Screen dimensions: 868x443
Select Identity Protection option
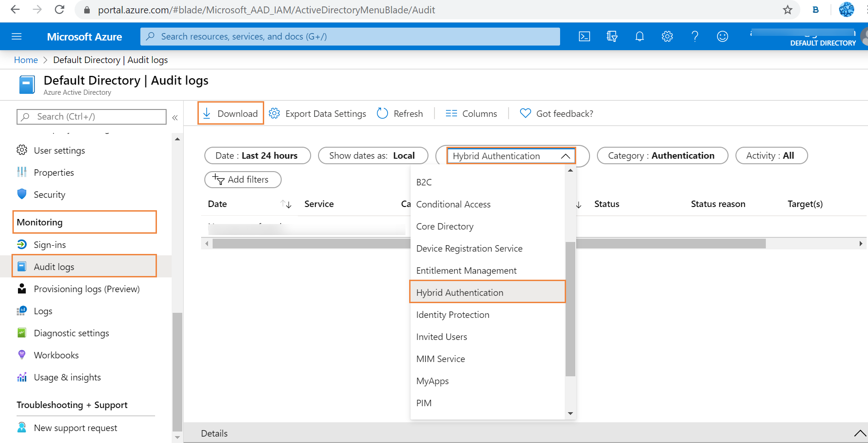[x=488, y=315]
